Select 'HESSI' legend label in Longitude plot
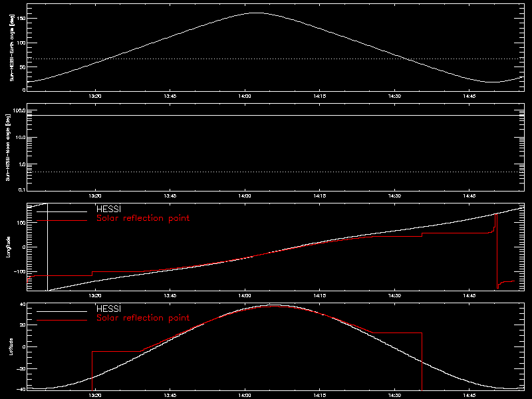This screenshot has height=399, width=532. coord(108,209)
